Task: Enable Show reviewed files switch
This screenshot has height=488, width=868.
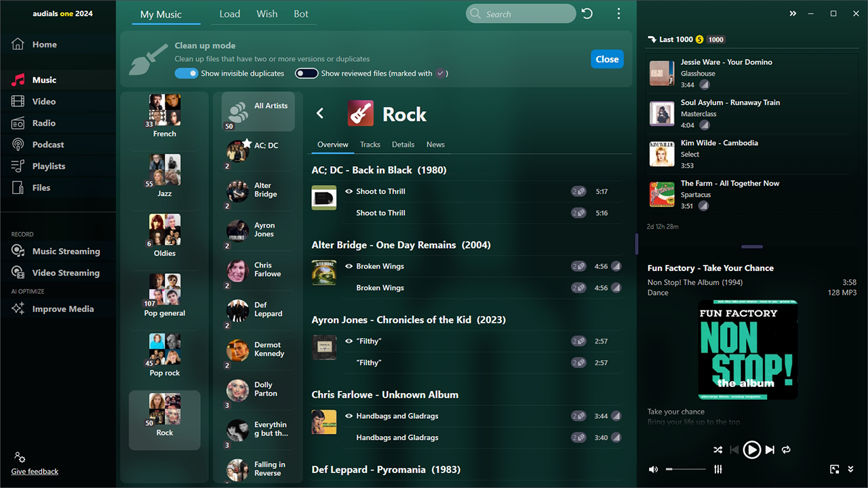Action: 307,73
